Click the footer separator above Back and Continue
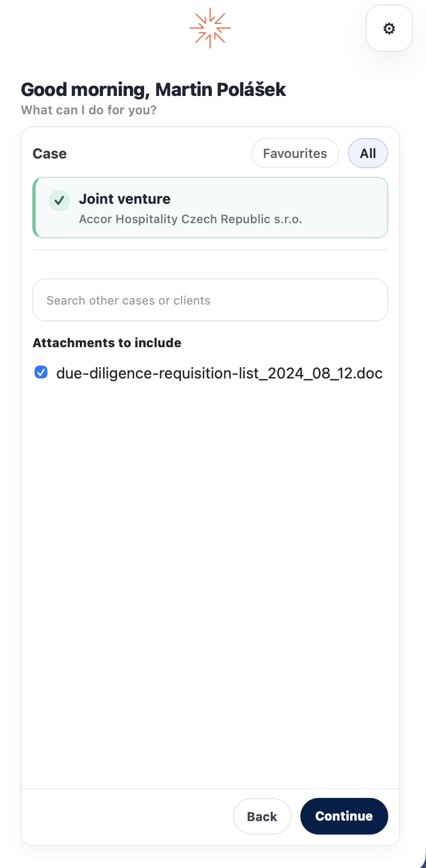The height and width of the screenshot is (868, 426). 210,789
